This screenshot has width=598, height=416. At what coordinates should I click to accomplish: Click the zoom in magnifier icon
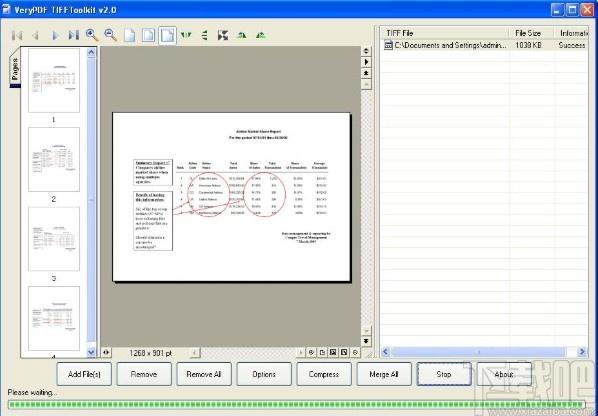(92, 35)
